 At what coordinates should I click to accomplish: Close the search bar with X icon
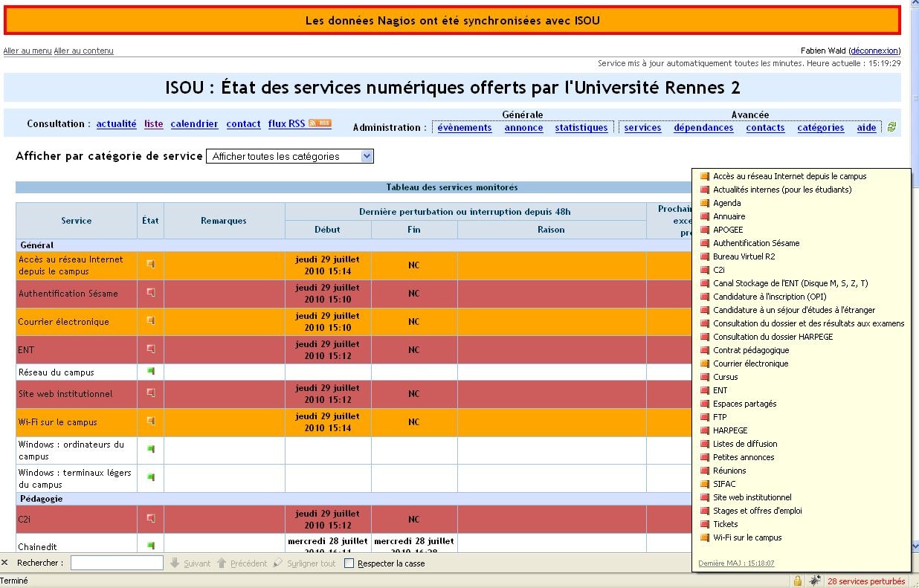pyautogui.click(x=5, y=563)
